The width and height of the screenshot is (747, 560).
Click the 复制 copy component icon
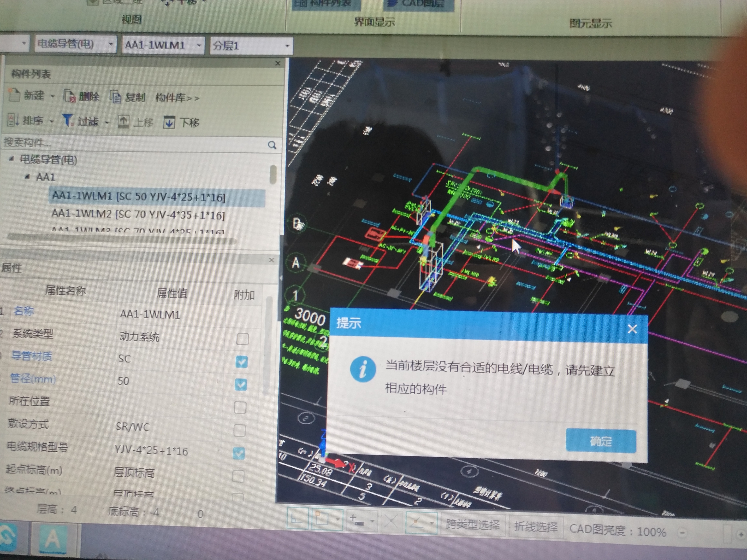(x=115, y=97)
